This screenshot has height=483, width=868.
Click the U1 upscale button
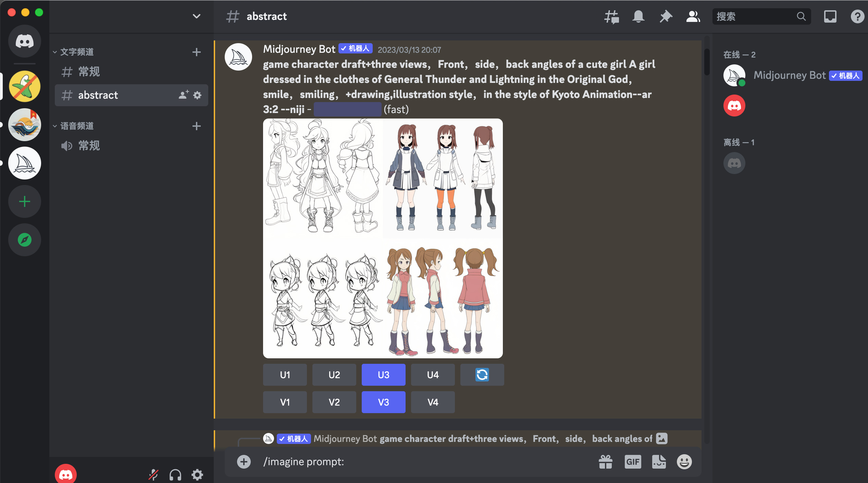285,375
